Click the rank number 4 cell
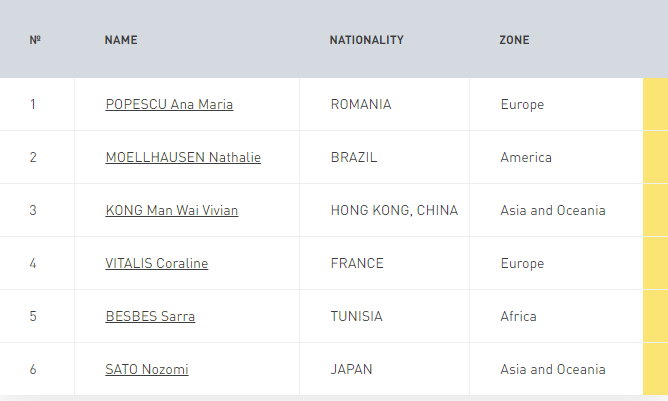The height and width of the screenshot is (401, 668). pyautogui.click(x=33, y=263)
